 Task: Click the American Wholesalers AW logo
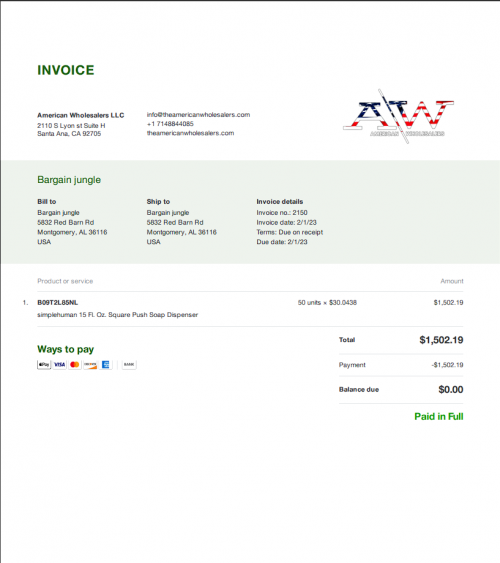(398, 116)
